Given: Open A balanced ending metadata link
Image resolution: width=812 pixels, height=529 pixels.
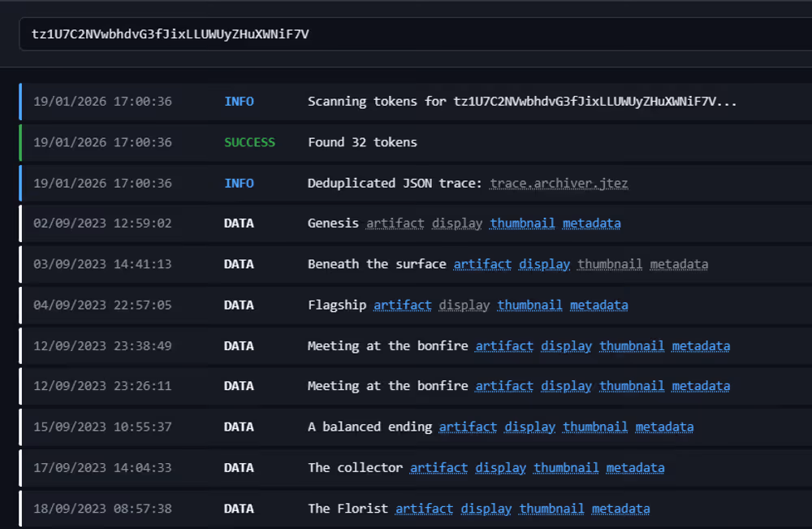Looking at the screenshot, I should click(x=664, y=427).
